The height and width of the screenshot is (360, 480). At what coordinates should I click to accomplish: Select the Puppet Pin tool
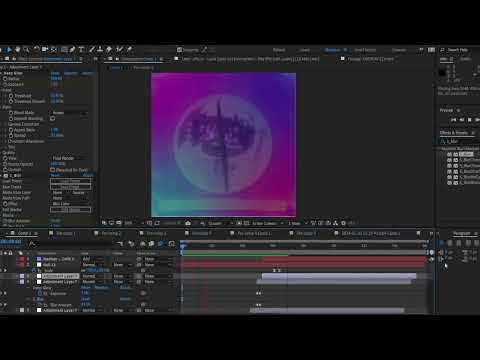129,50
